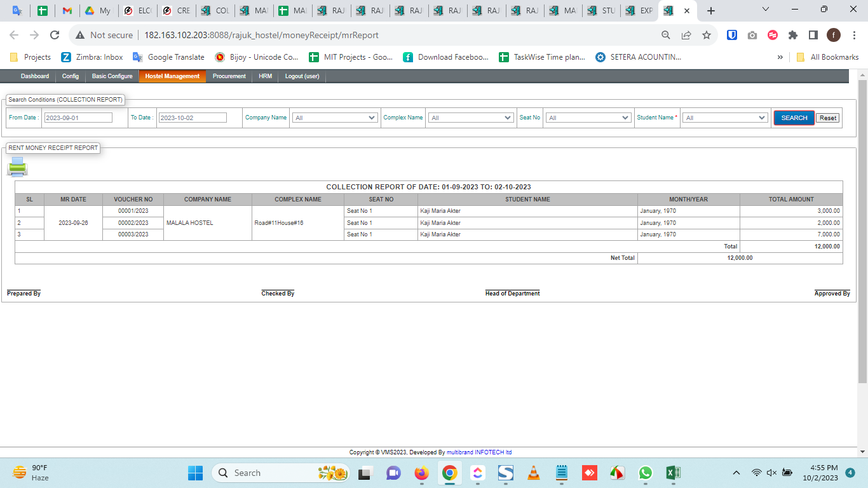The image size is (868, 488).
Task: Reload the page using refresh icon
Action: click(x=55, y=35)
